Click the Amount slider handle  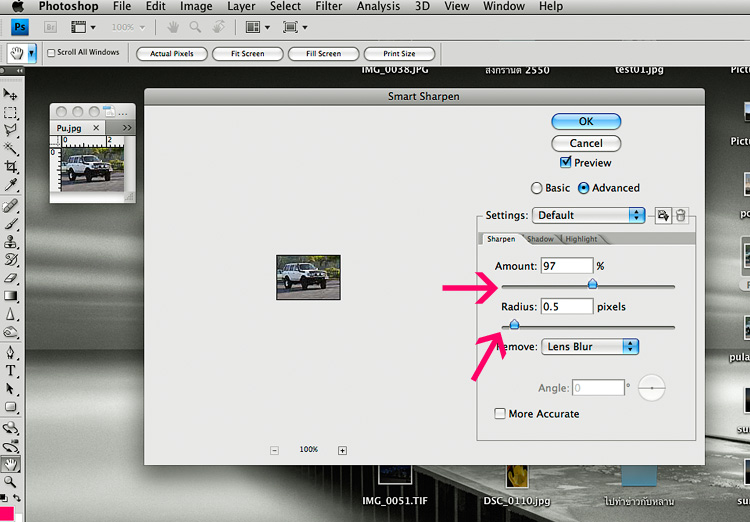click(592, 284)
